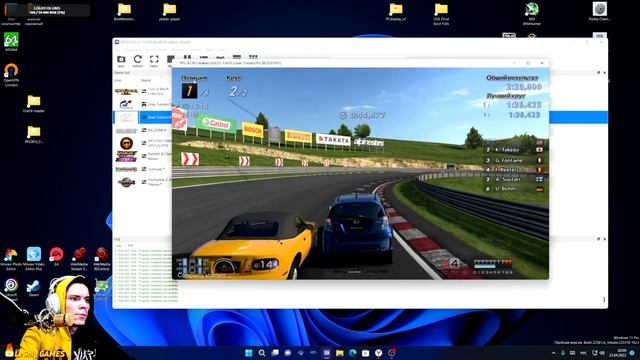Viewport: 640px width, 360px height.
Task: Open the OpenVPN Connect desktop shortcut
Action: coord(11,75)
